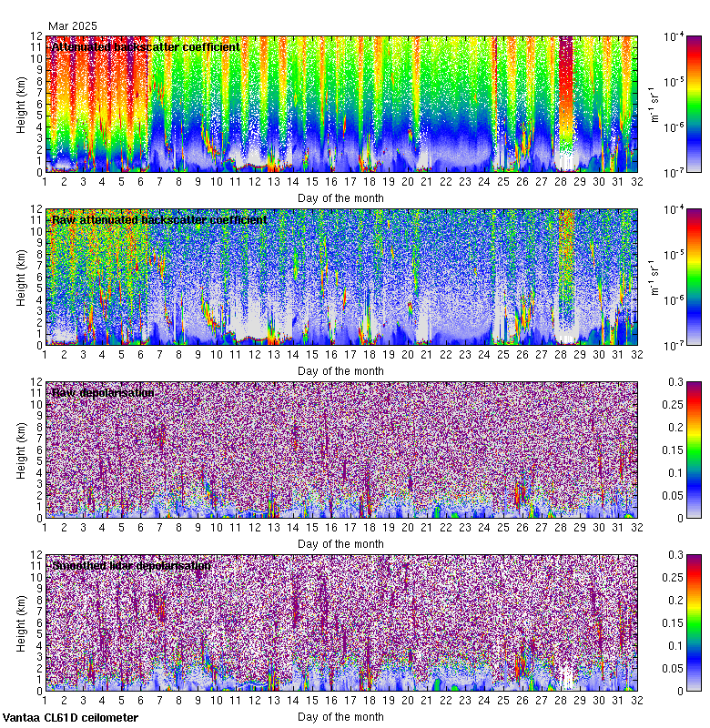The image size is (710, 728).
Task: Click 'Height (km)' label of raw depolarisation plot
Action: [x=22, y=449]
